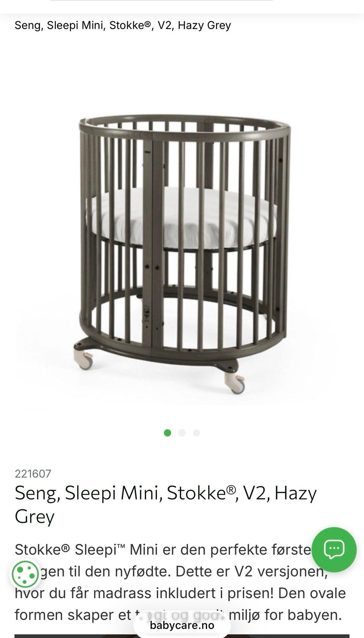Image resolution: width=364 pixels, height=638 pixels.
Task: Click the dark bar at page bottom
Action: (x=182, y=636)
